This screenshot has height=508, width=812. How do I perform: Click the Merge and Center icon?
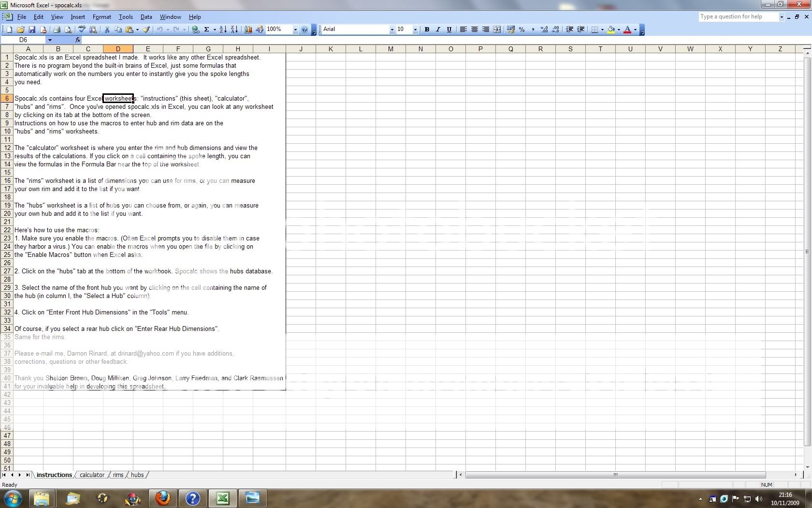pyautogui.click(x=497, y=30)
